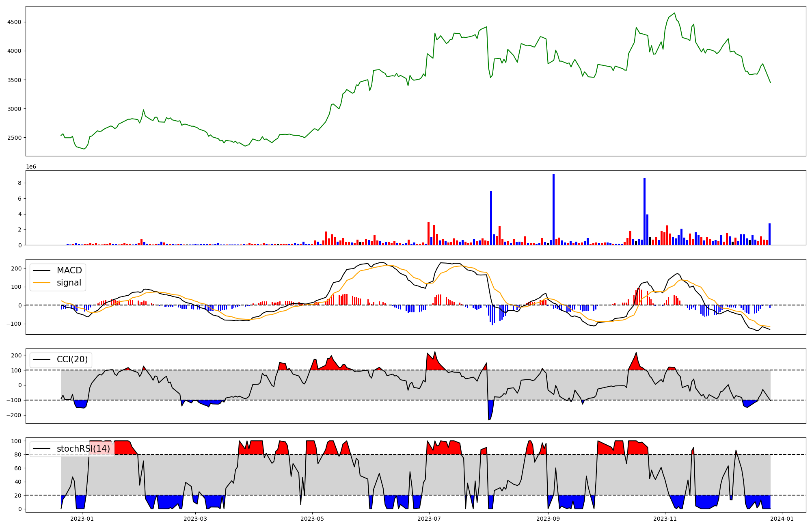Click the 4500 price axis label

[14, 22]
